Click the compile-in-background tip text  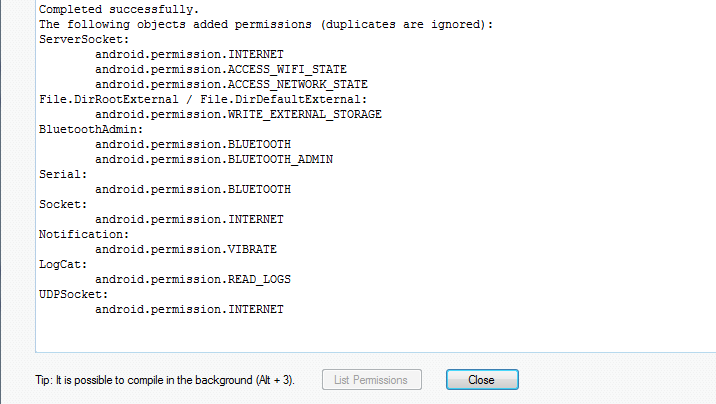point(165,381)
